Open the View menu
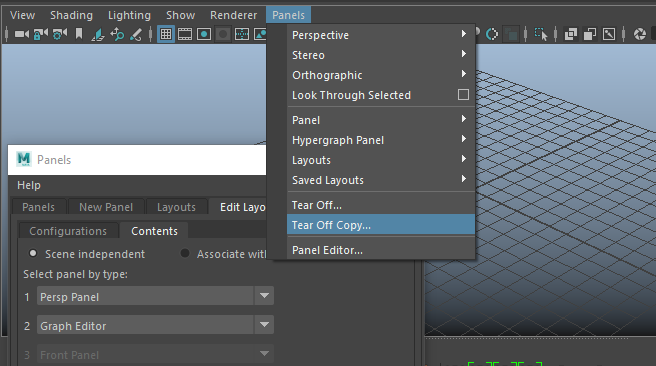Screen dimensions: 656x366 23,15
